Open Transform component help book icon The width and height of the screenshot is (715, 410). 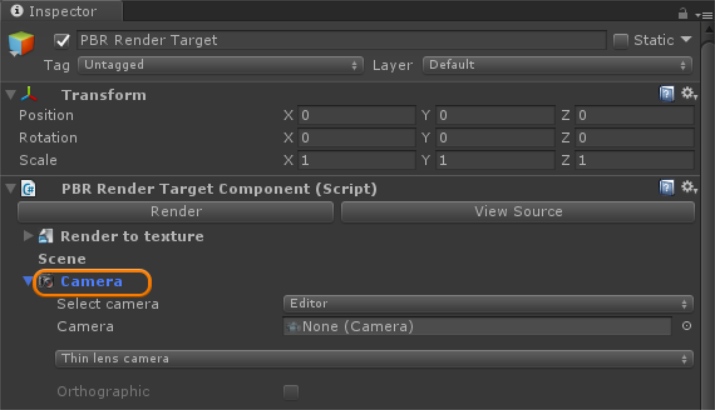pos(667,94)
